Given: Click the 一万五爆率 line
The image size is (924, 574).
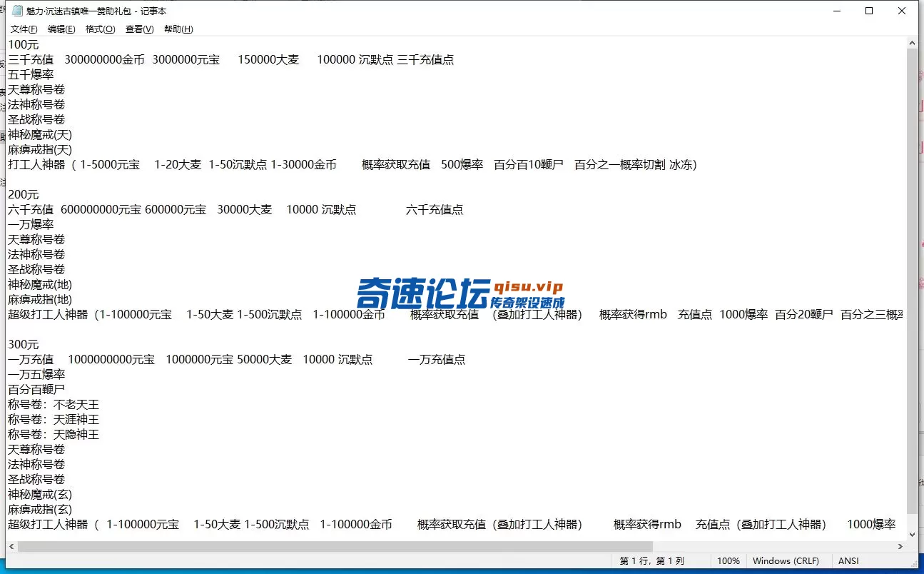Looking at the screenshot, I should (36, 375).
